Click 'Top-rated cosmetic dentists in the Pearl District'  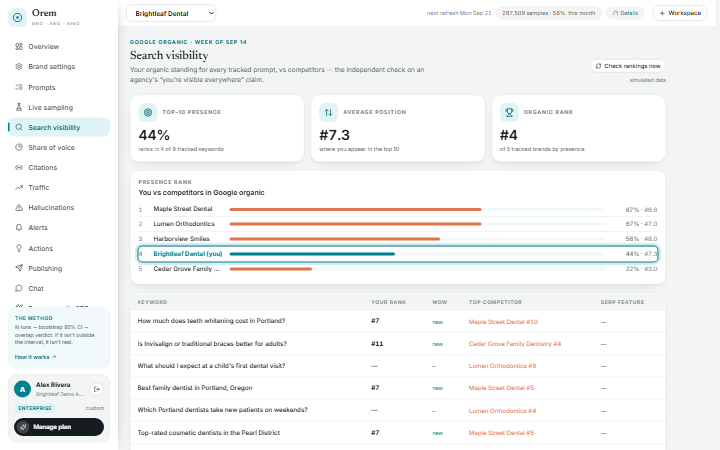point(208,433)
